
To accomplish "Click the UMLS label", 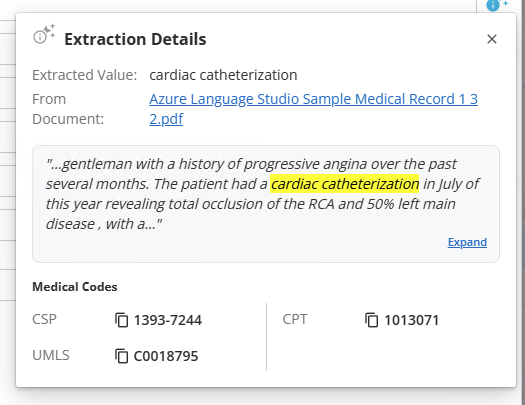I will tap(51, 355).
